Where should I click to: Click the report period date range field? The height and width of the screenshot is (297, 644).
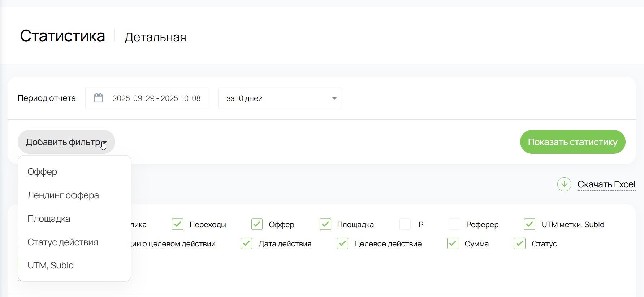[156, 98]
